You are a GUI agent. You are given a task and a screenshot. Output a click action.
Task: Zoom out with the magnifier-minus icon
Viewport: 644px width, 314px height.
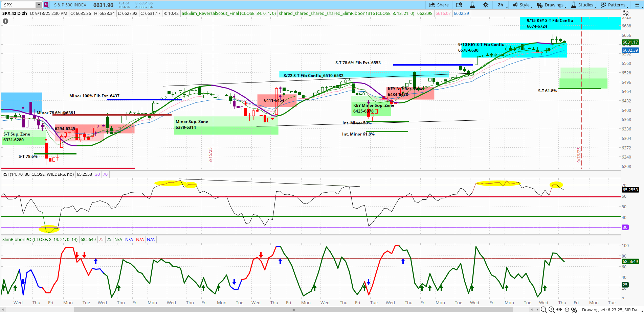[544, 310]
